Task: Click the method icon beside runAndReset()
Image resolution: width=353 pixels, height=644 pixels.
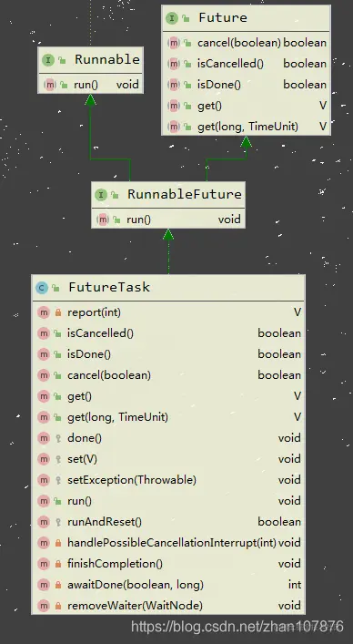Action: pos(44,523)
